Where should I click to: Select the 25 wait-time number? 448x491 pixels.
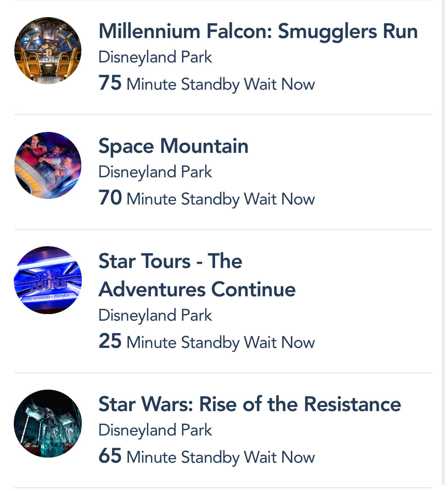point(110,341)
